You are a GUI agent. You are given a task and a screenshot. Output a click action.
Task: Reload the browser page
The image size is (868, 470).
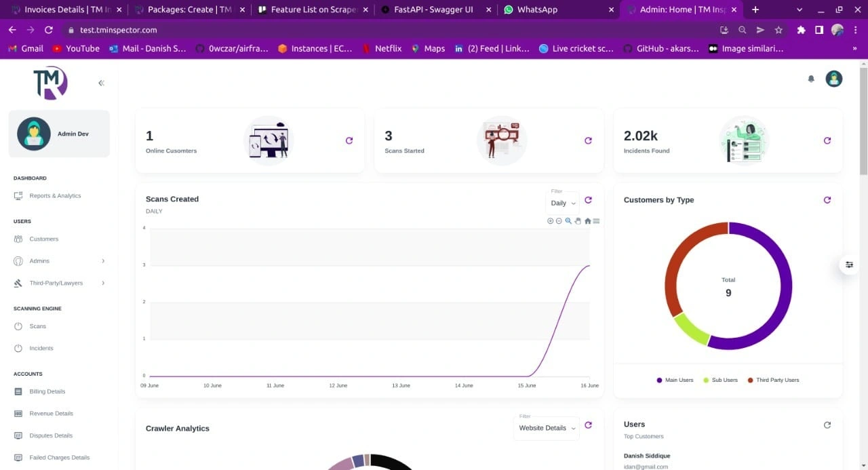(49, 30)
